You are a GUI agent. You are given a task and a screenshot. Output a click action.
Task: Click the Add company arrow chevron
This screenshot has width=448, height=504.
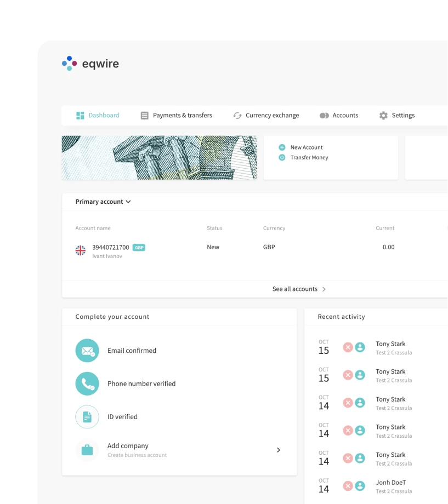coord(279,450)
